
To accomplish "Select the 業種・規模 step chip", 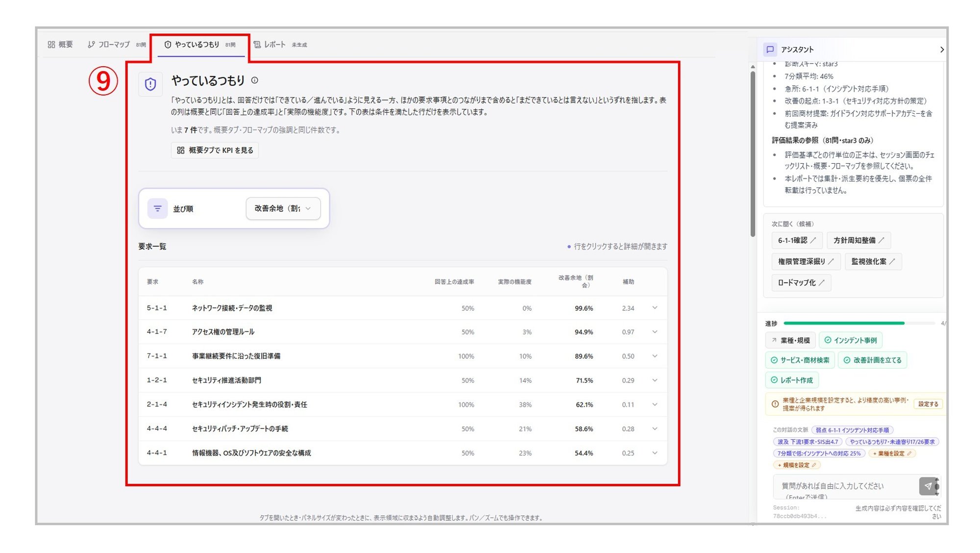I will coord(790,340).
